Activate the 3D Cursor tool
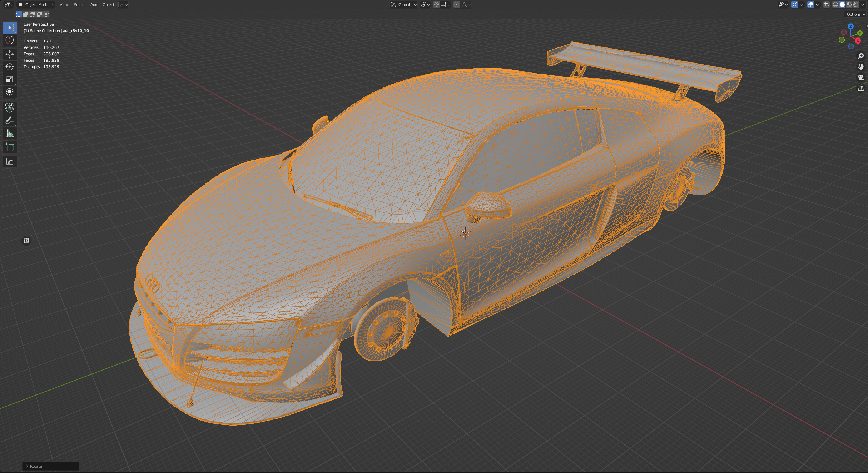This screenshot has height=473, width=868. (10, 40)
